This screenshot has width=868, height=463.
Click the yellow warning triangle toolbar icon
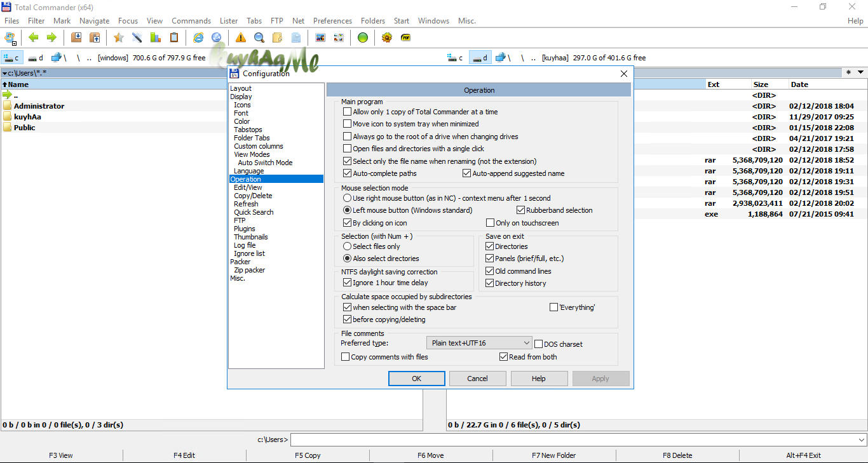point(241,37)
